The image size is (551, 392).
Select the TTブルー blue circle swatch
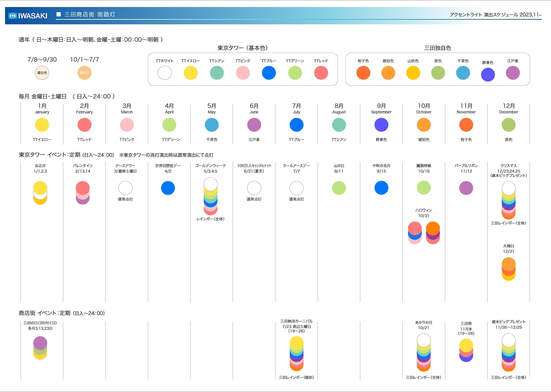(x=269, y=73)
